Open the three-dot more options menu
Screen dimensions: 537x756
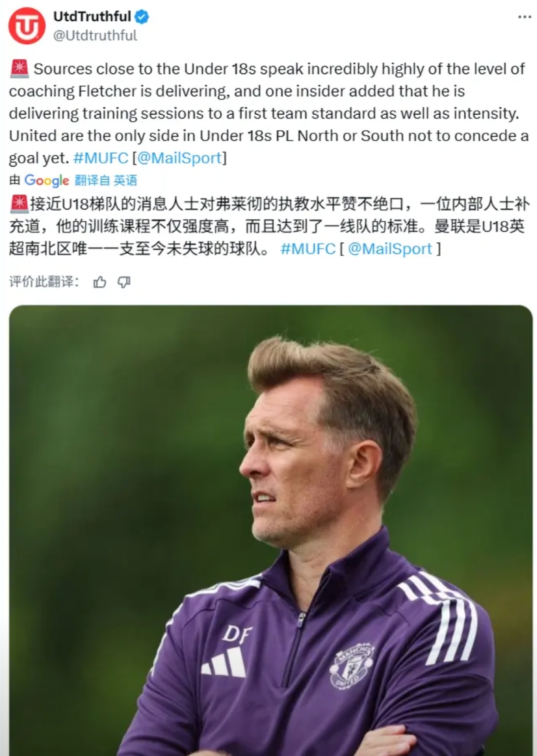(x=525, y=17)
